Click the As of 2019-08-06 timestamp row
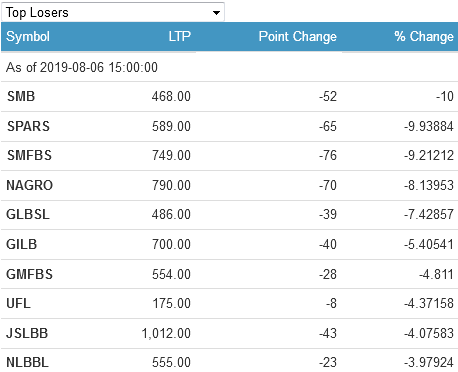This screenshot has height=372, width=458. (x=229, y=67)
